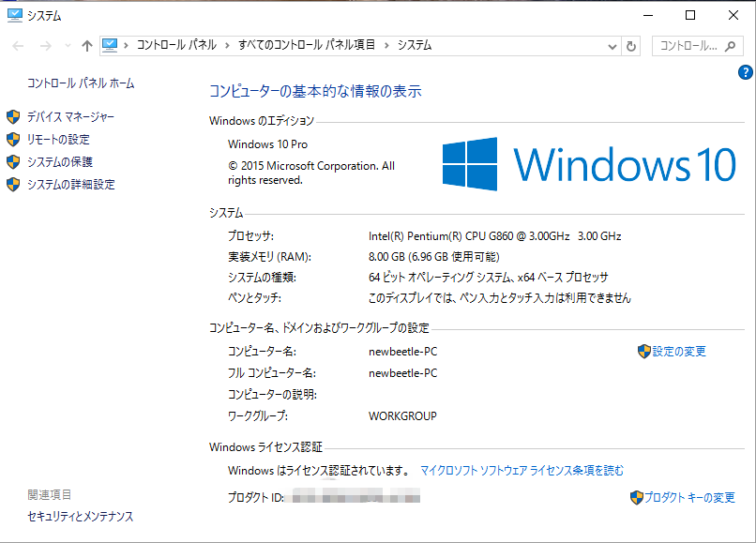Click the forward navigation arrow

pos(46,46)
